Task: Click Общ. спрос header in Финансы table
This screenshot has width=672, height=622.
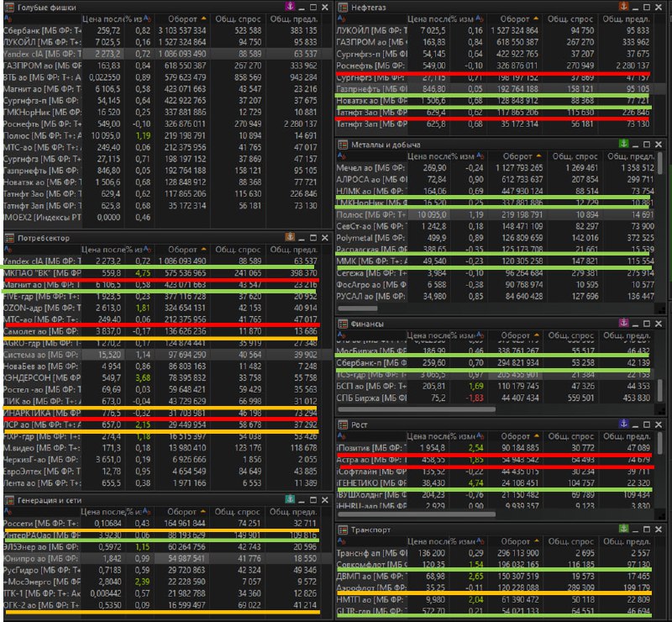Action: click(x=571, y=335)
